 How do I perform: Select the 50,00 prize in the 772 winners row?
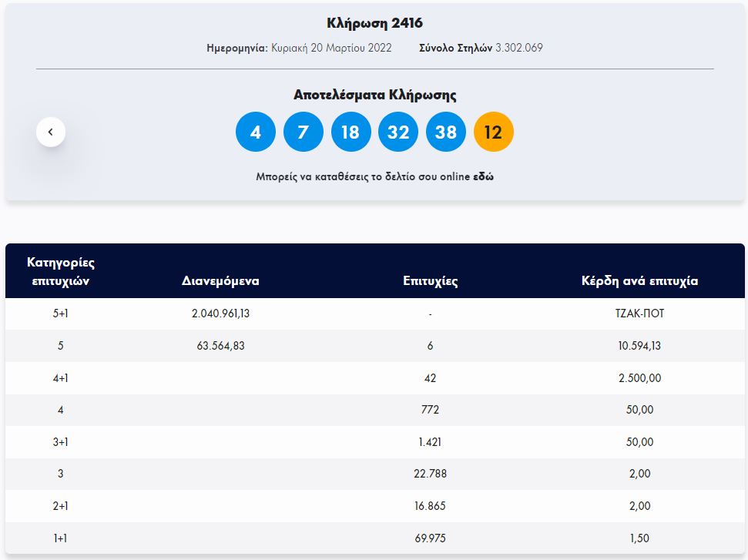click(639, 410)
